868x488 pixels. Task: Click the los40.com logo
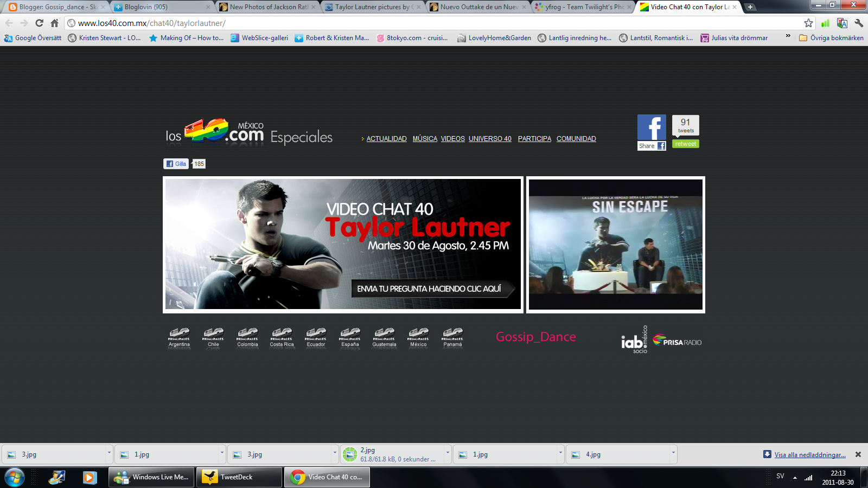(215, 131)
